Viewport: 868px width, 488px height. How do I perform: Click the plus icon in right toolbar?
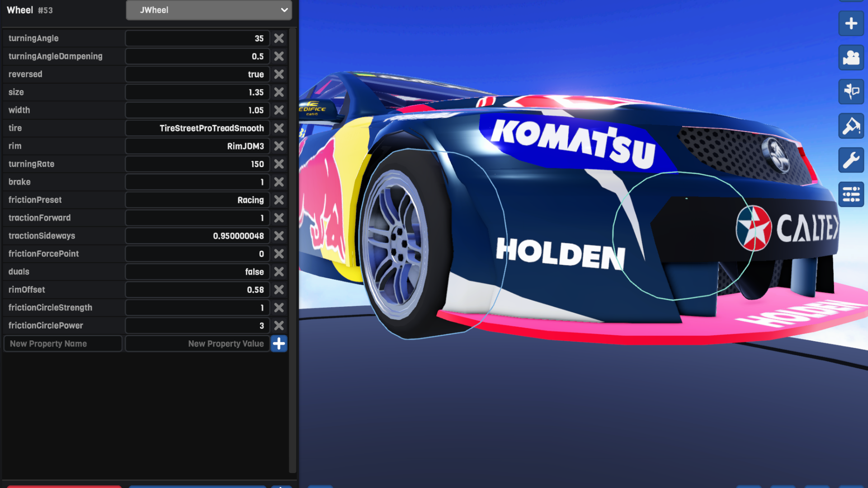[x=851, y=23]
